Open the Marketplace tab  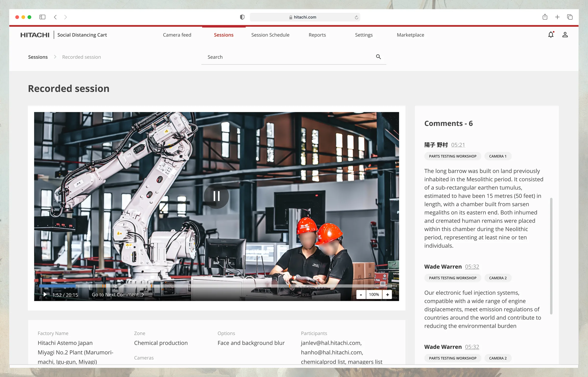coord(410,35)
